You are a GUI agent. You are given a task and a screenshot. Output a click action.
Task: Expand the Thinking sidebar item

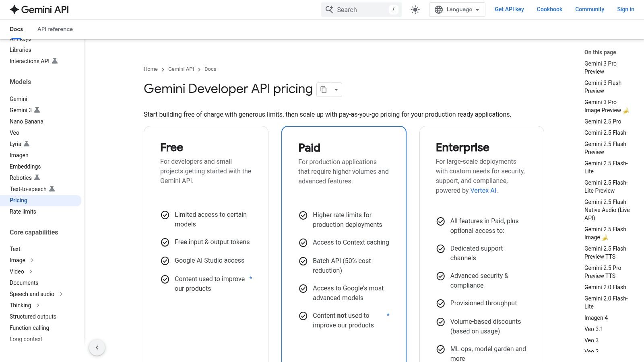[x=38, y=305]
